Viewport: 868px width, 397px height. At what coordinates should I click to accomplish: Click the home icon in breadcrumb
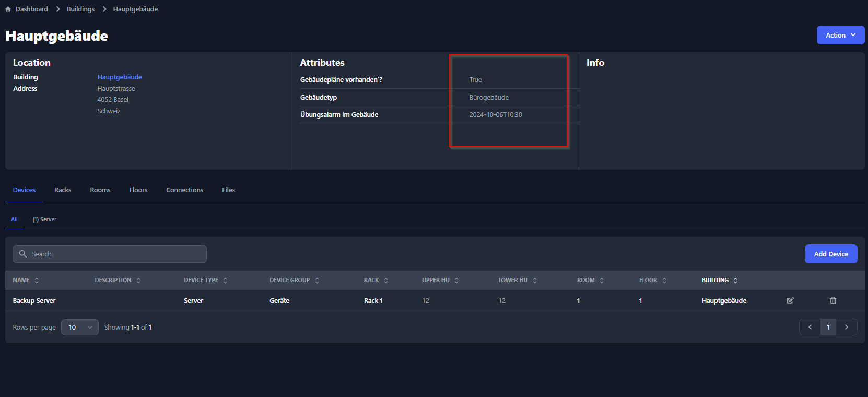8,9
